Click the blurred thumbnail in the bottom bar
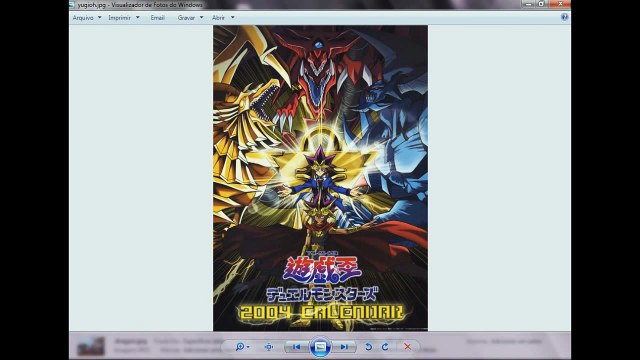640x360 pixels. (91, 346)
